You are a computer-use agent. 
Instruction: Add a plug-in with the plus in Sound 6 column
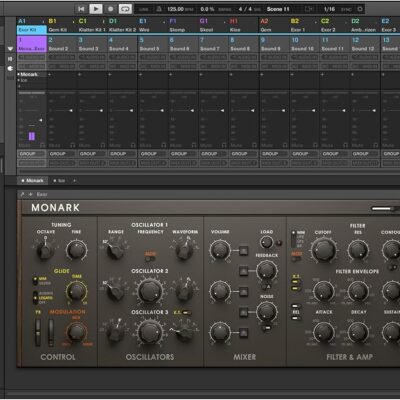point(171,74)
